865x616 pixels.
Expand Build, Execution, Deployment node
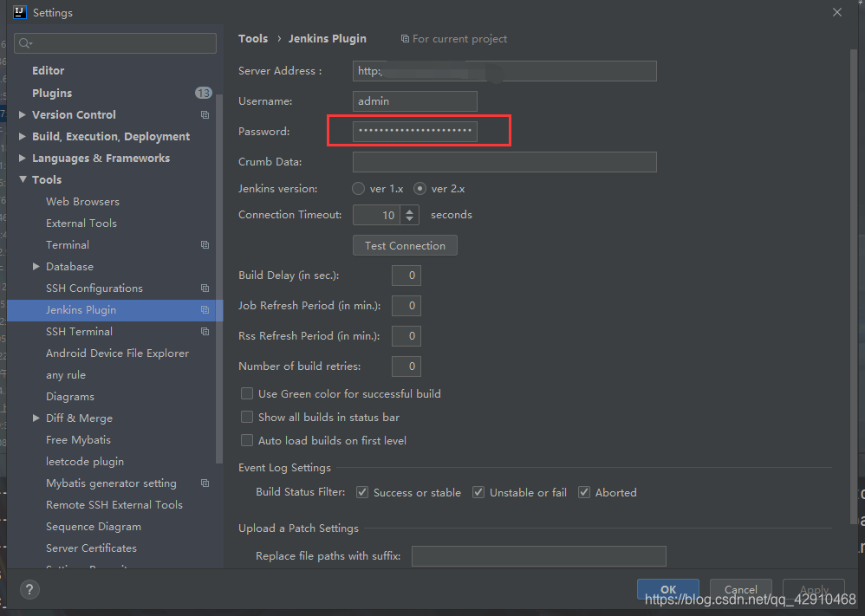point(22,136)
